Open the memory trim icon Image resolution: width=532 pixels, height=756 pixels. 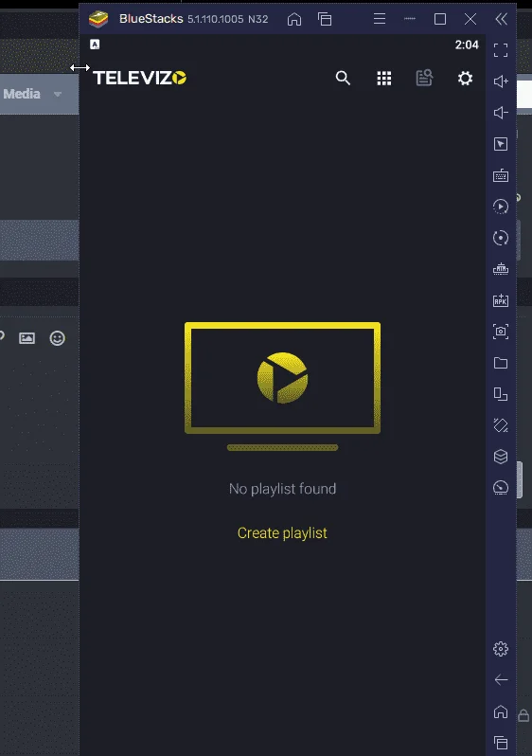(501, 268)
